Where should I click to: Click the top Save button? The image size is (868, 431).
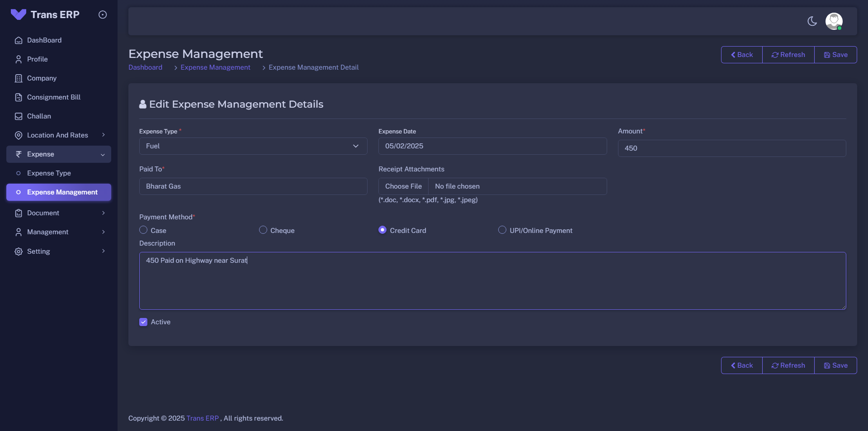pyautogui.click(x=835, y=55)
